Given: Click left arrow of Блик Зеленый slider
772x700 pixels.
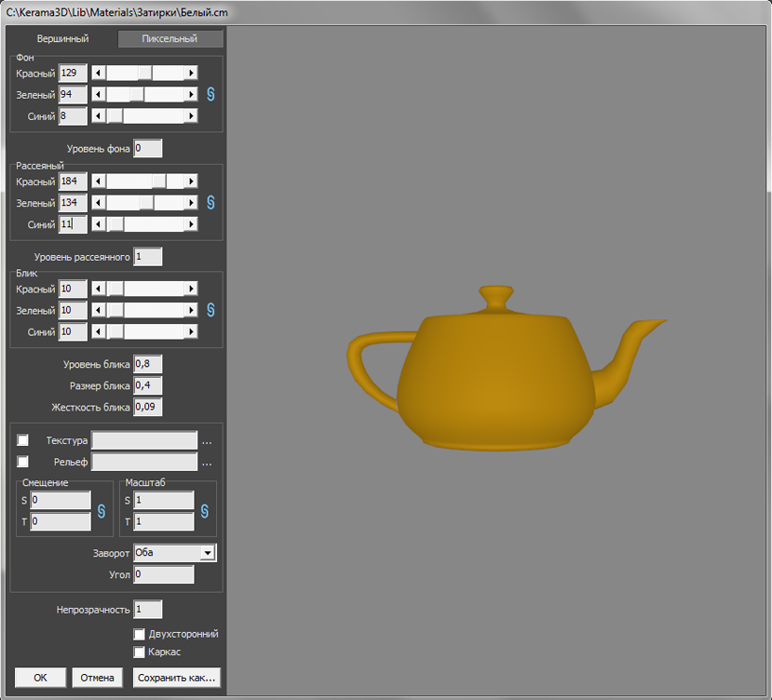Looking at the screenshot, I should pyautogui.click(x=99, y=310).
